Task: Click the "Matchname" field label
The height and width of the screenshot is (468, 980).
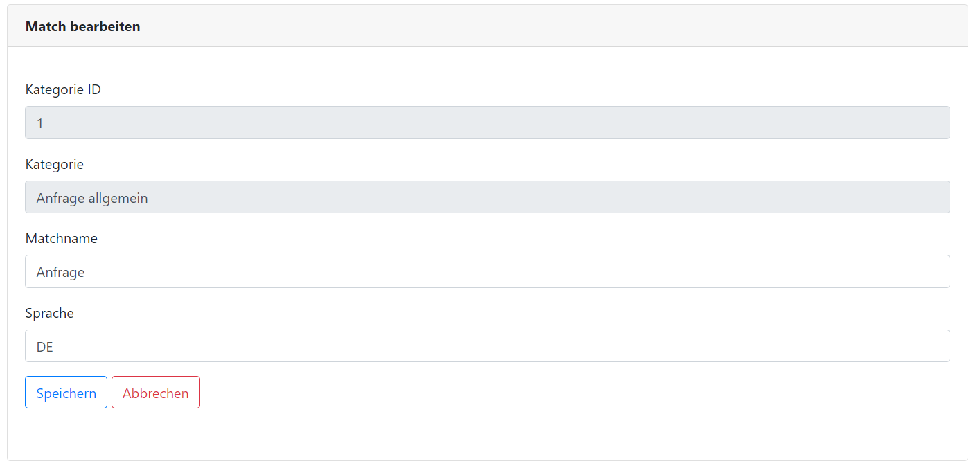Action: click(61, 238)
